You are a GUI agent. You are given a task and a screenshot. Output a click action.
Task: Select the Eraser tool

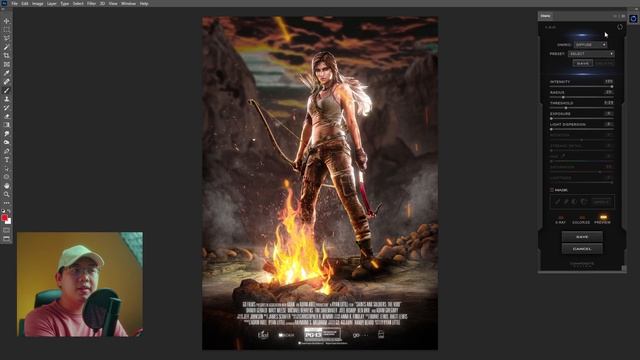7,116
